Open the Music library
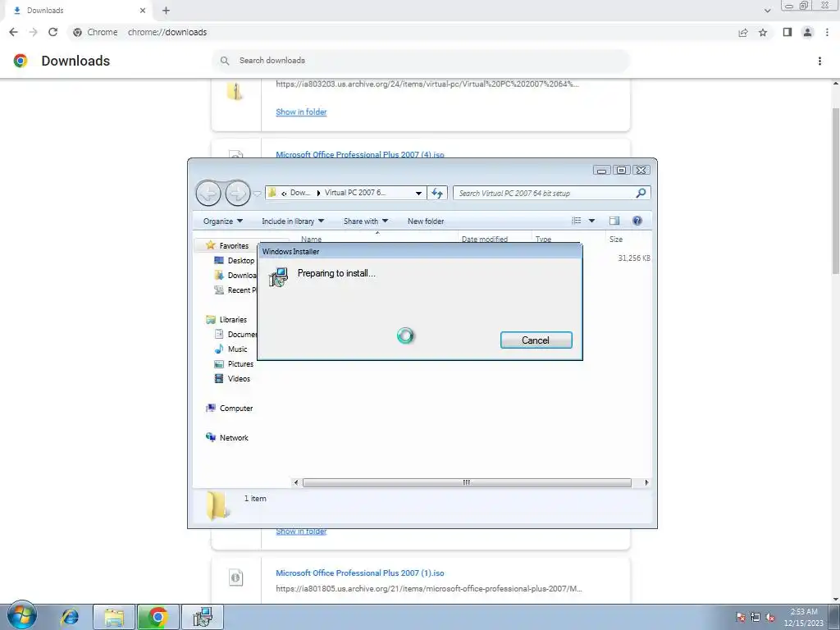Image resolution: width=840 pixels, height=630 pixels. coord(231,349)
